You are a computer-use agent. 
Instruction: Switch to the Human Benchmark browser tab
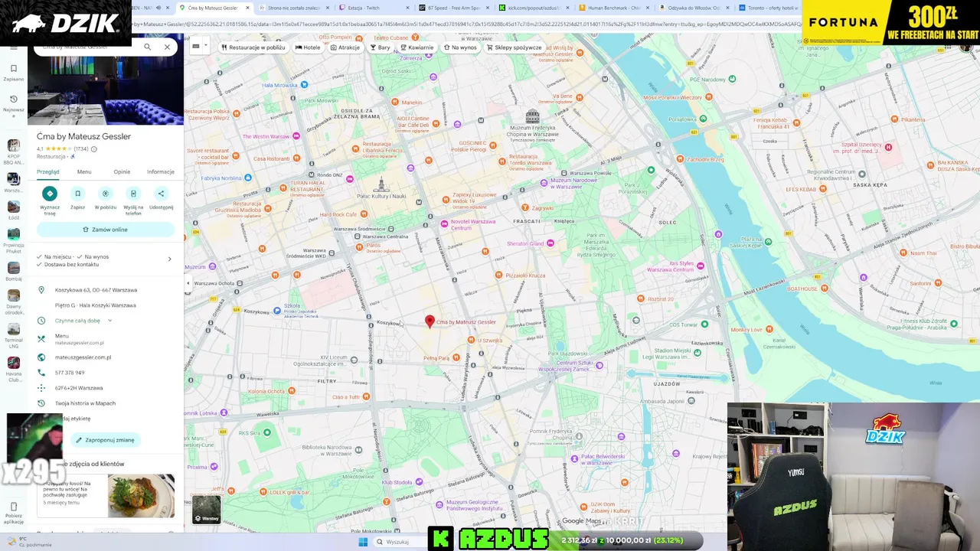click(613, 8)
